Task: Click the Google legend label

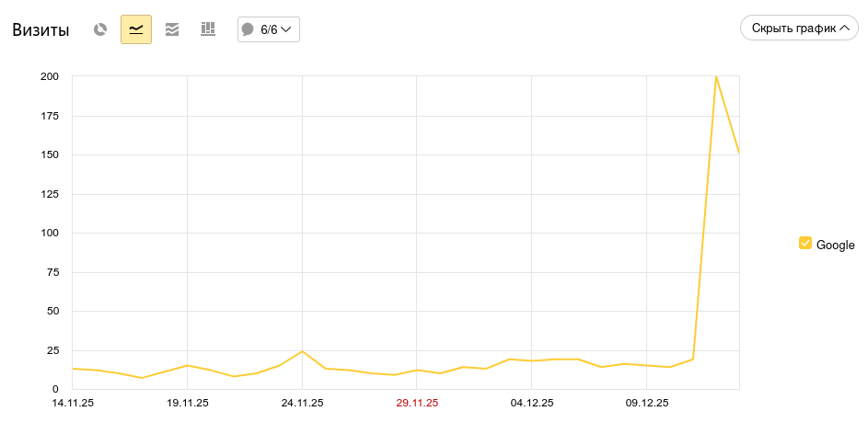Action: pos(835,245)
